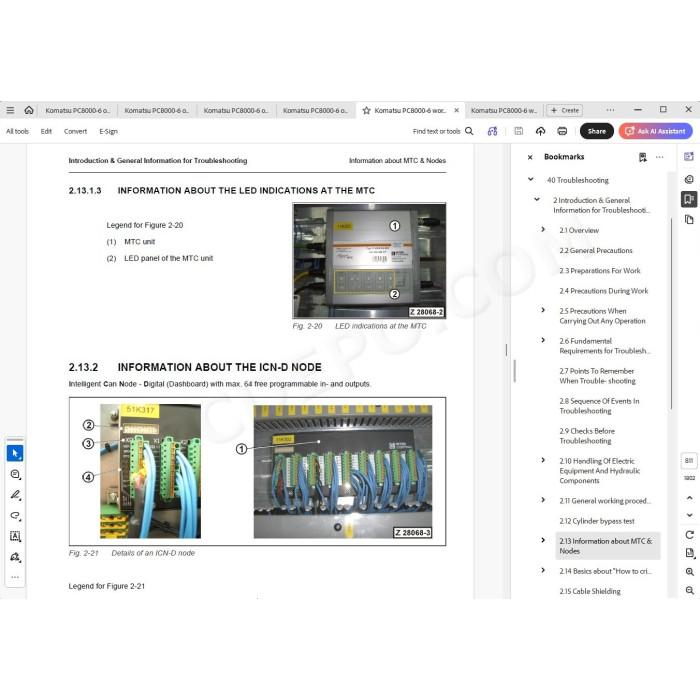Expand the 2.14 Basics about bookmark
700x700 pixels.
coord(543,570)
